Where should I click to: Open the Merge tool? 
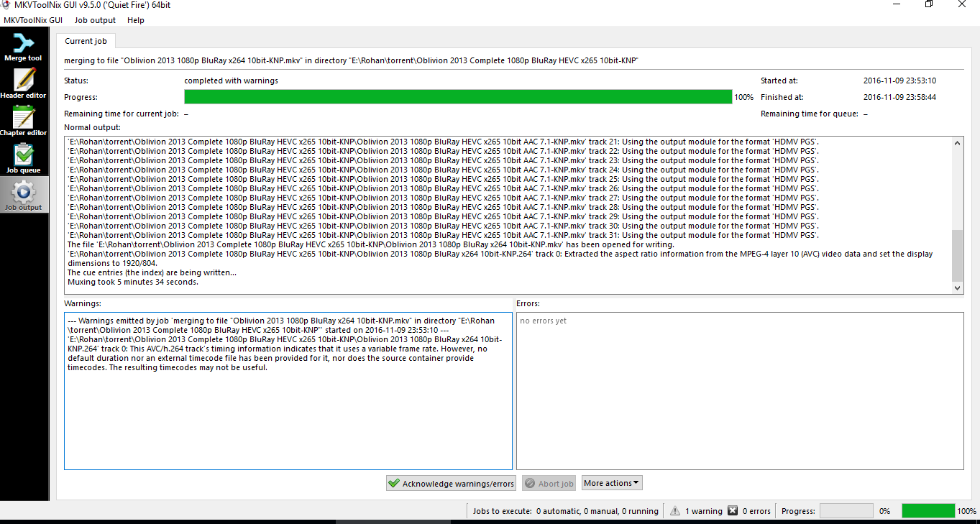(x=24, y=47)
